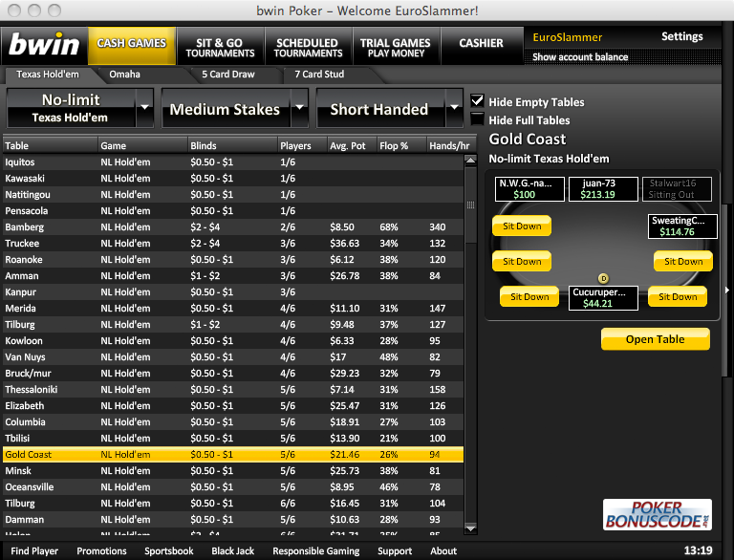Click the bwin logo
The image size is (734, 560).
click(x=45, y=46)
